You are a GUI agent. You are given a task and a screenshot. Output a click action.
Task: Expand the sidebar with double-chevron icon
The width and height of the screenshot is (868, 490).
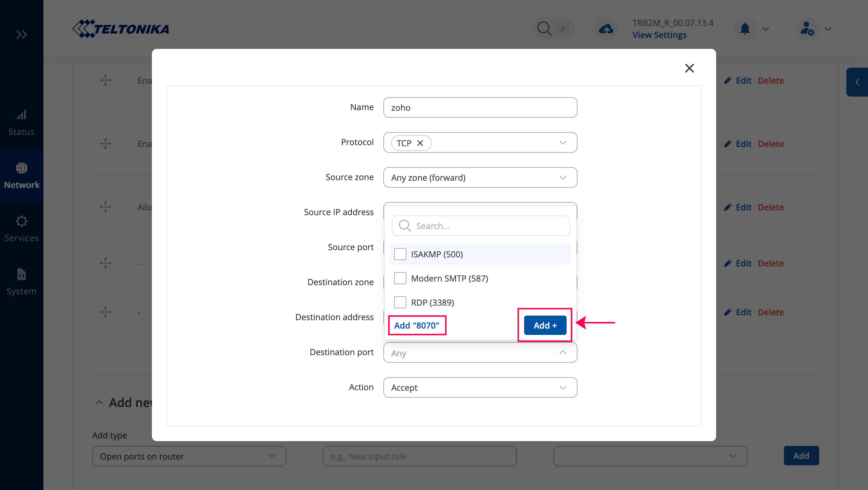pos(22,34)
